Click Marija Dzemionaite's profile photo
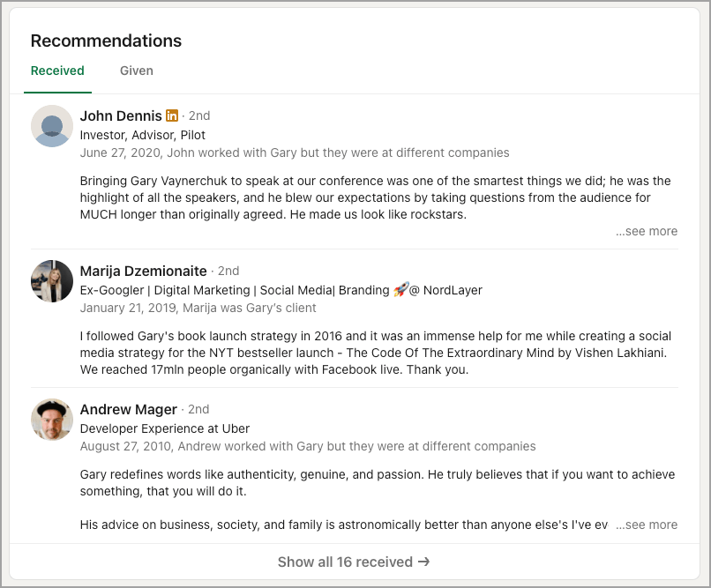The height and width of the screenshot is (588, 711). (x=52, y=281)
